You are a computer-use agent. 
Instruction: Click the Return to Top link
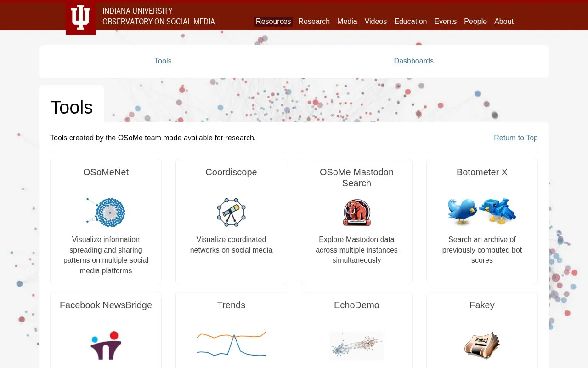pyautogui.click(x=515, y=138)
